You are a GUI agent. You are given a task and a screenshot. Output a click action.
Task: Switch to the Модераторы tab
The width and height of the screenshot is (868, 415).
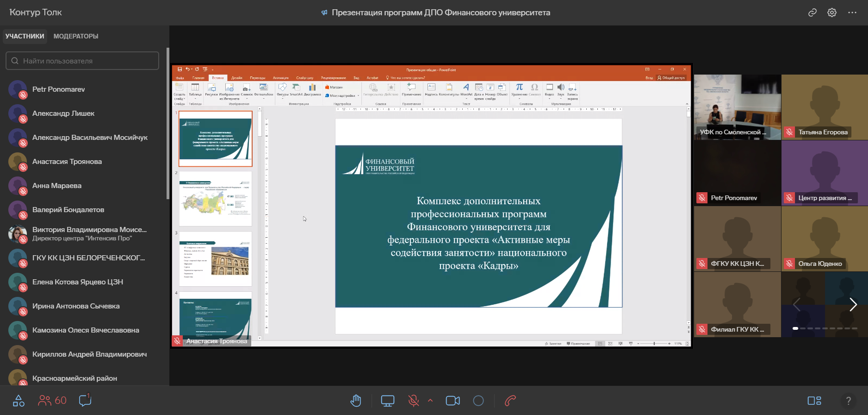[x=76, y=36]
